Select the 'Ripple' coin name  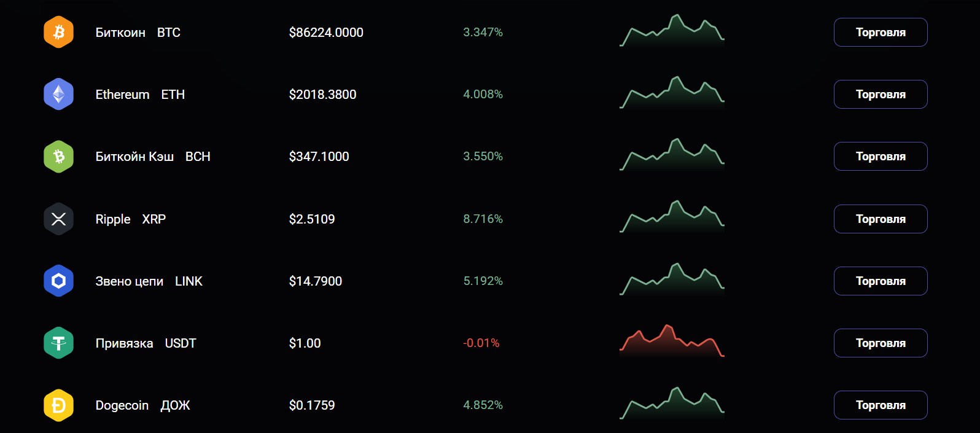113,219
